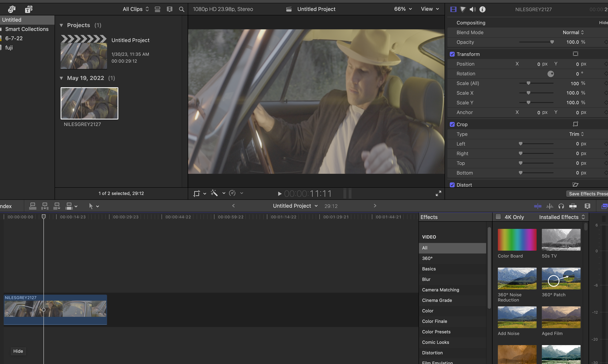608x364 pixels.
Task: Click the Rotation dial control
Action: pos(551,74)
